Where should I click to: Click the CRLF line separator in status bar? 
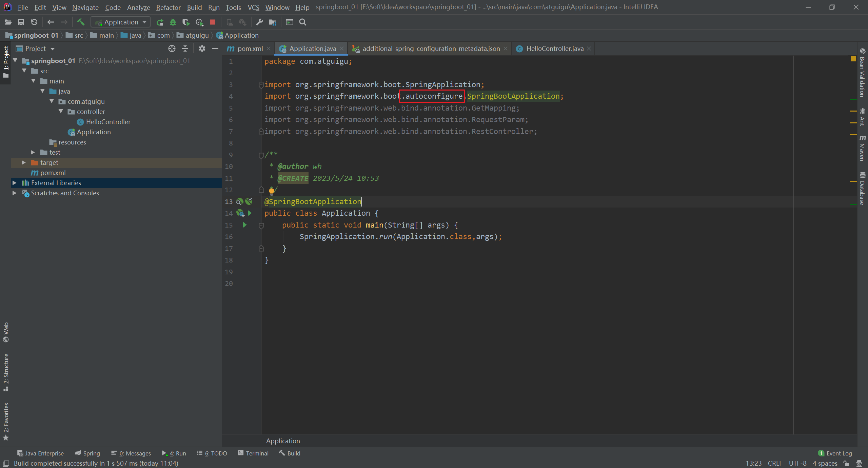pos(775,463)
